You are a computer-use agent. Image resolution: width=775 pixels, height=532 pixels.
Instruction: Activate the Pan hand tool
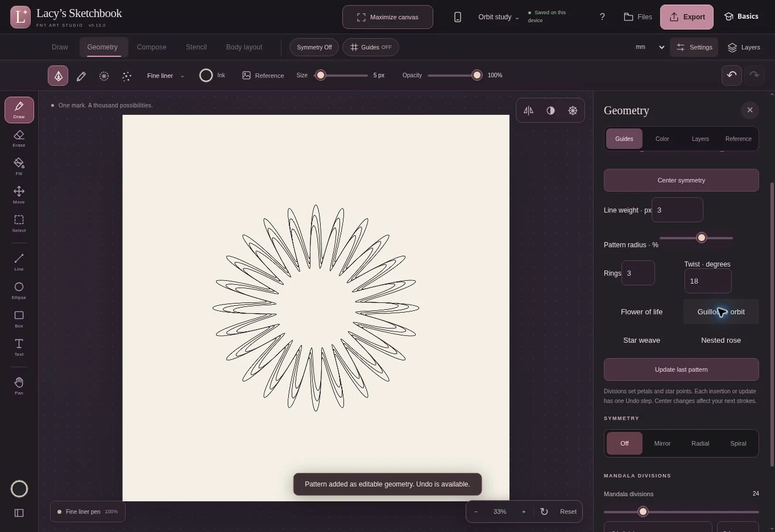coord(19,386)
